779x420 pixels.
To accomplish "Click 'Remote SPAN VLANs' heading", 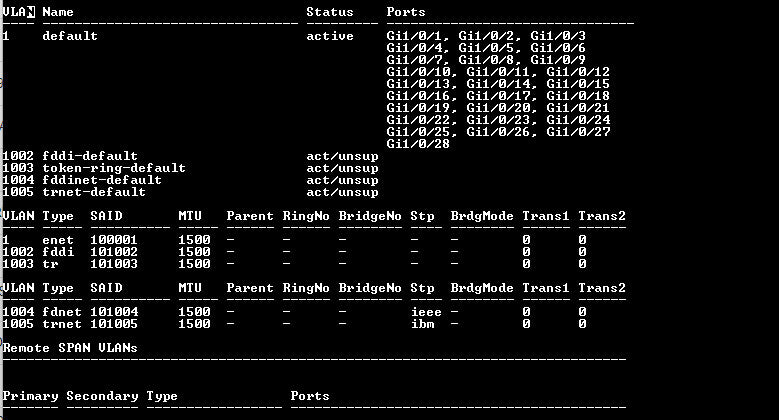I will 70,348.
